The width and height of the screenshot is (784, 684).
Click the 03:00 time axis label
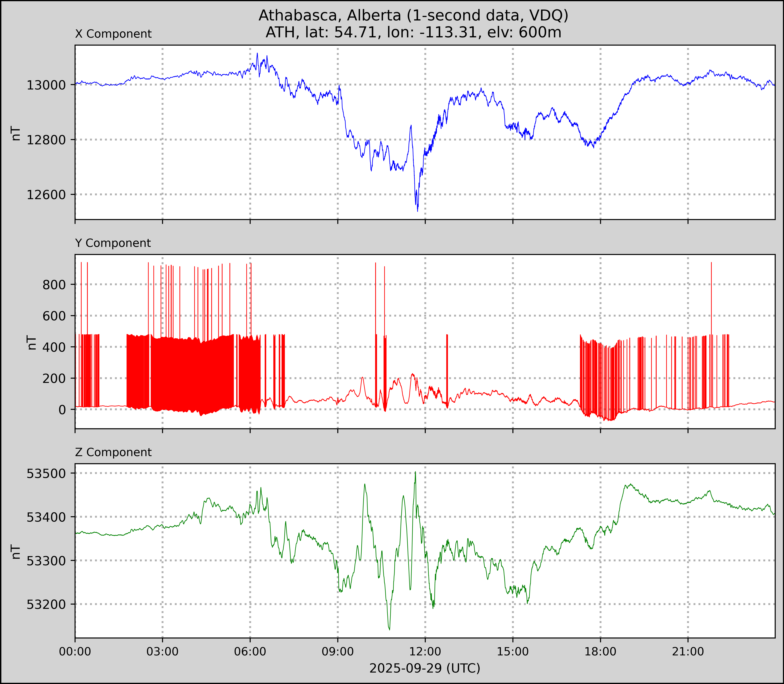tap(162, 652)
